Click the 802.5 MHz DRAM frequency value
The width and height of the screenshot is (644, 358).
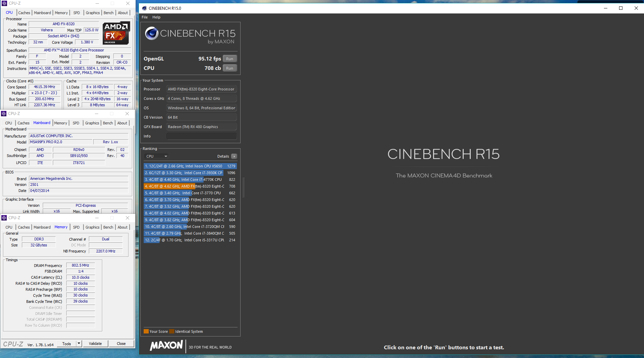(x=80, y=265)
